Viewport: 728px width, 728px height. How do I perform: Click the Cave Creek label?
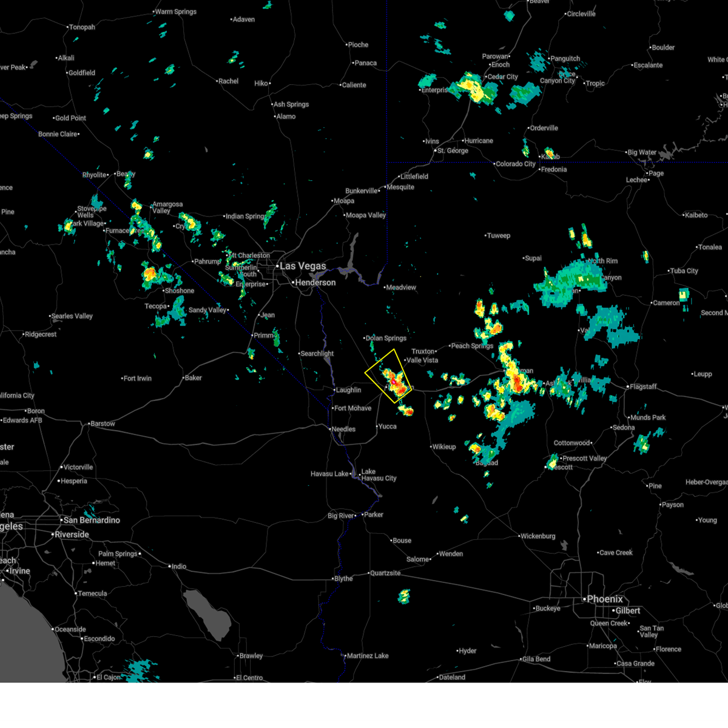point(616,553)
